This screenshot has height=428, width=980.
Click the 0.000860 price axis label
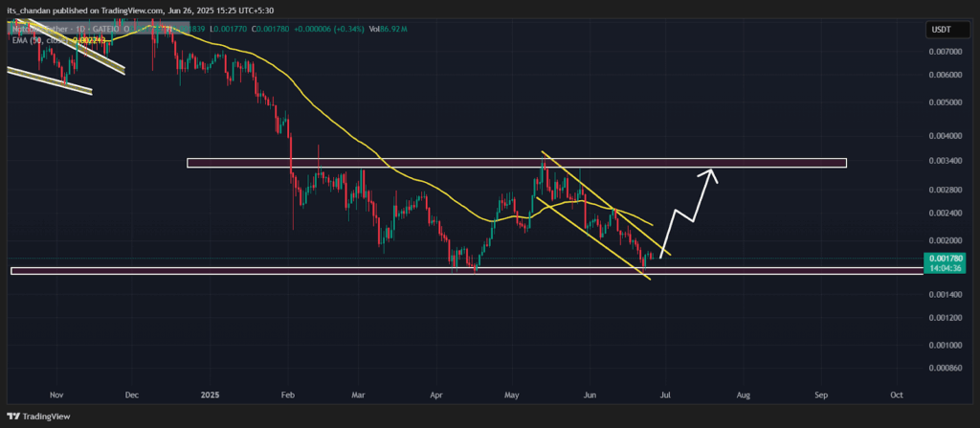[x=945, y=369]
